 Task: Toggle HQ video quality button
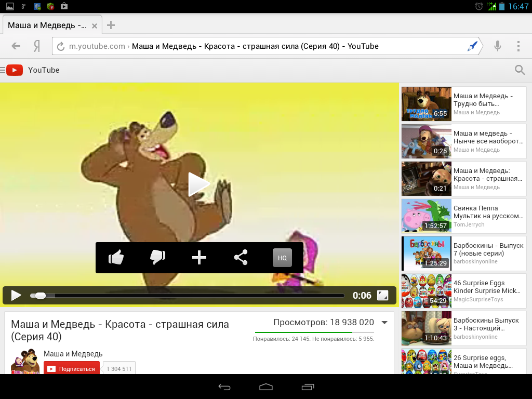pyautogui.click(x=282, y=258)
